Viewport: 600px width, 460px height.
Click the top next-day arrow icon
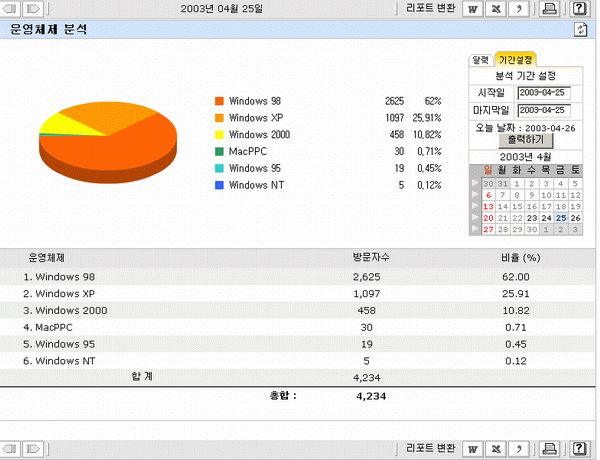[x=33, y=8]
